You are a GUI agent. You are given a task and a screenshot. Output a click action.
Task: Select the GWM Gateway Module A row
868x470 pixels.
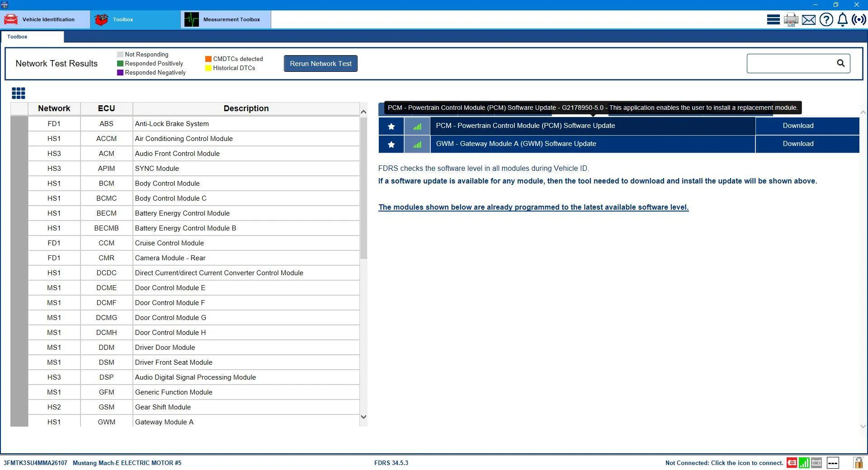pyautogui.click(x=193, y=421)
